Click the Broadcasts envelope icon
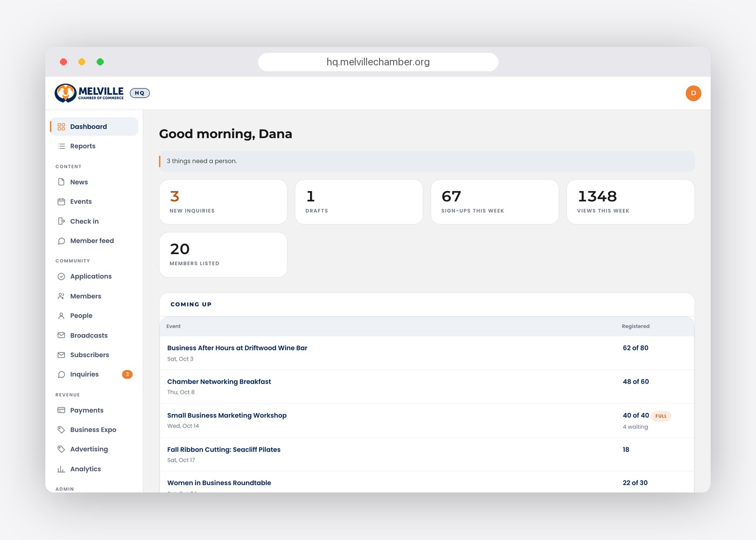 tap(61, 335)
